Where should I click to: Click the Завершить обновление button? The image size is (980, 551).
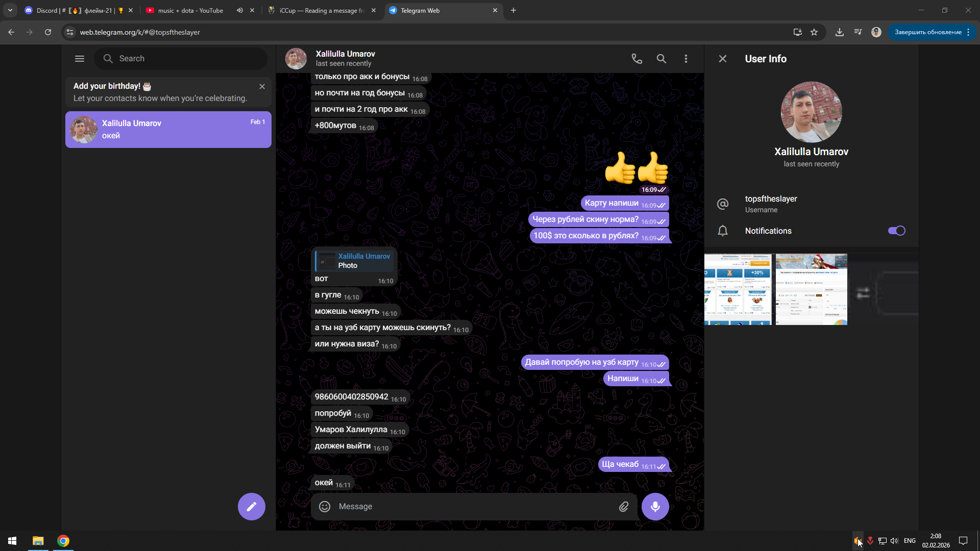coord(927,32)
